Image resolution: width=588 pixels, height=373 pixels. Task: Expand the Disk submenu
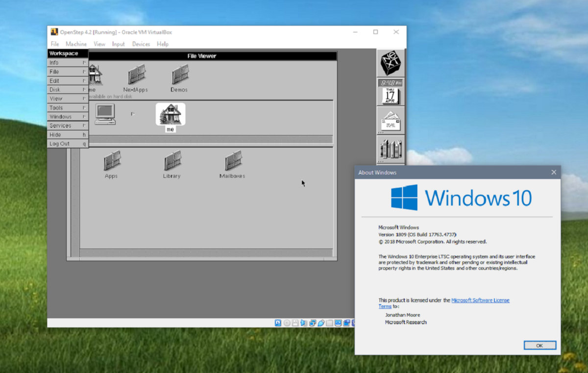pyautogui.click(x=68, y=90)
